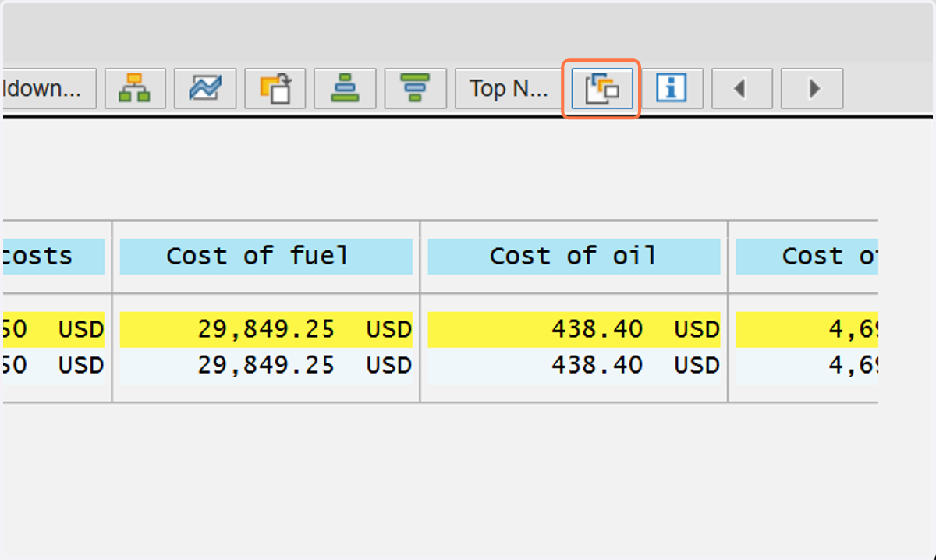Show the line graph chart icon

click(205, 88)
